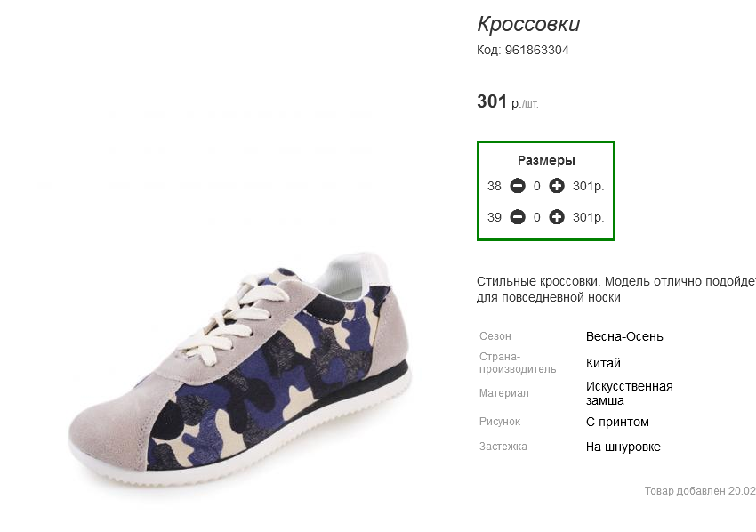Image resolution: width=756 pixels, height=532 pixels.
Task: Click size 39 label
Action: [x=495, y=218]
